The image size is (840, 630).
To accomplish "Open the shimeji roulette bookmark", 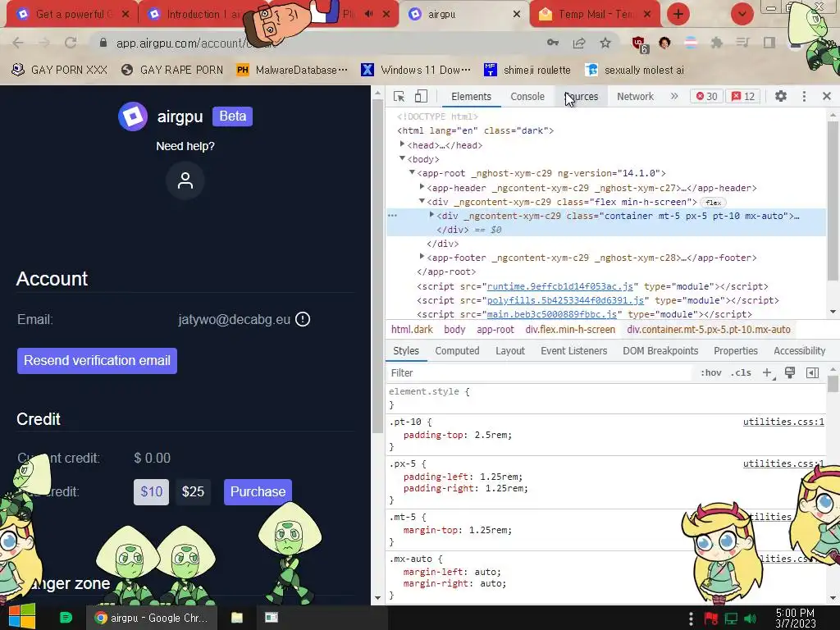I will (527, 71).
